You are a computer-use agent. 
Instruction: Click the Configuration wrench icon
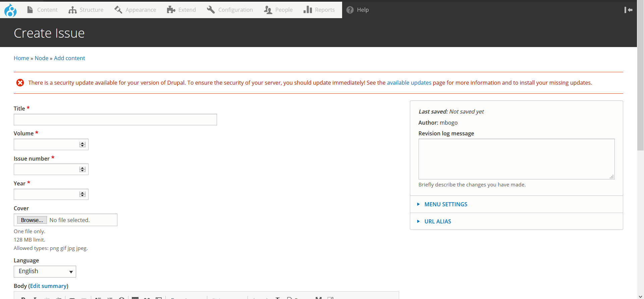(211, 10)
